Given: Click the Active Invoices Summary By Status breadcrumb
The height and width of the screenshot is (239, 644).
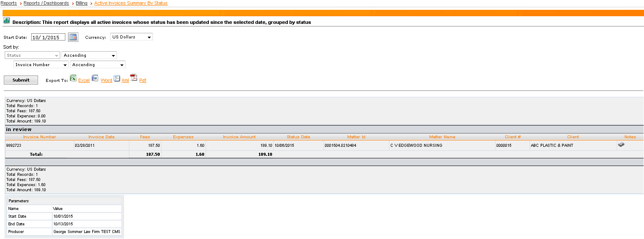Looking at the screenshot, I should (131, 3).
